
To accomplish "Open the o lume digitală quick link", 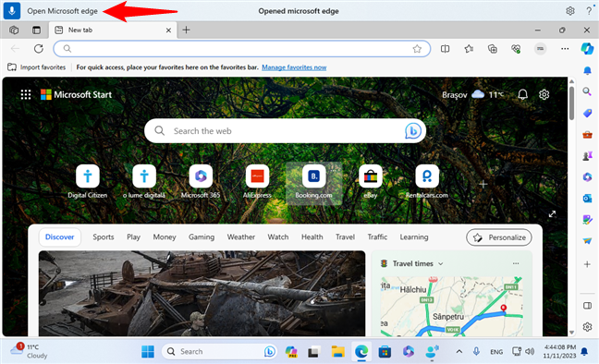I will coord(144,182).
